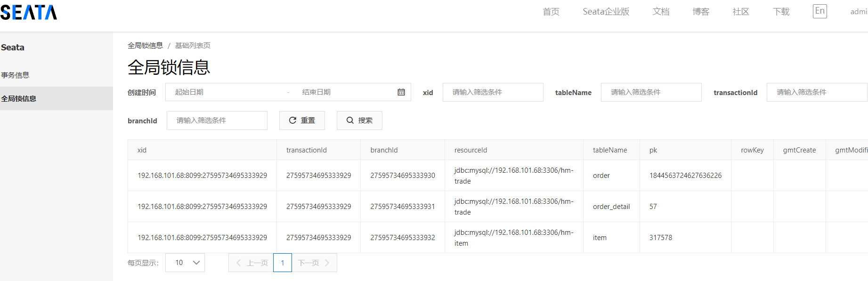Click the tableName cell order_detail
This screenshot has width=868, height=281.
[611, 207]
